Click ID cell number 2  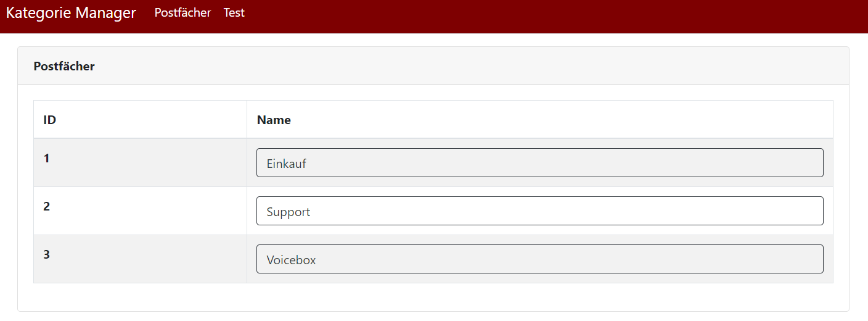pos(47,207)
